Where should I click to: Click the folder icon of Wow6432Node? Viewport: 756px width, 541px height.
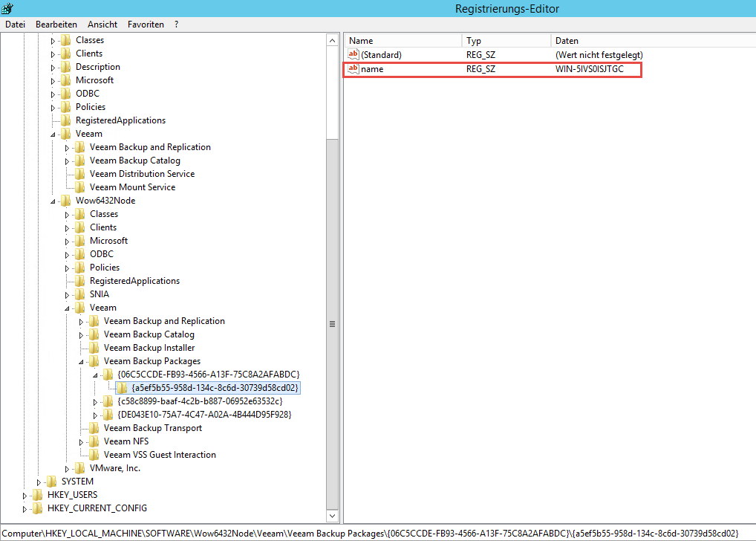pyautogui.click(x=66, y=201)
